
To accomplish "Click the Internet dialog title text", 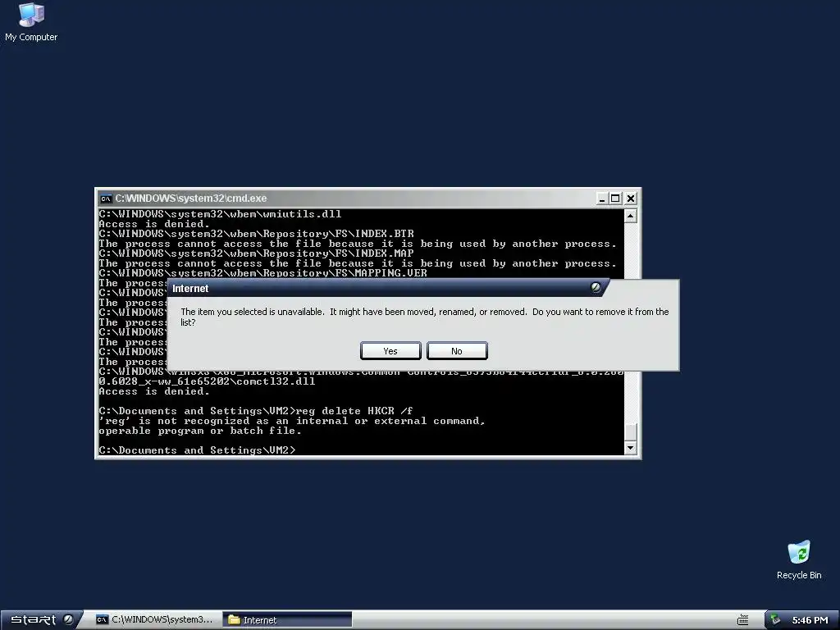I will 190,288.
